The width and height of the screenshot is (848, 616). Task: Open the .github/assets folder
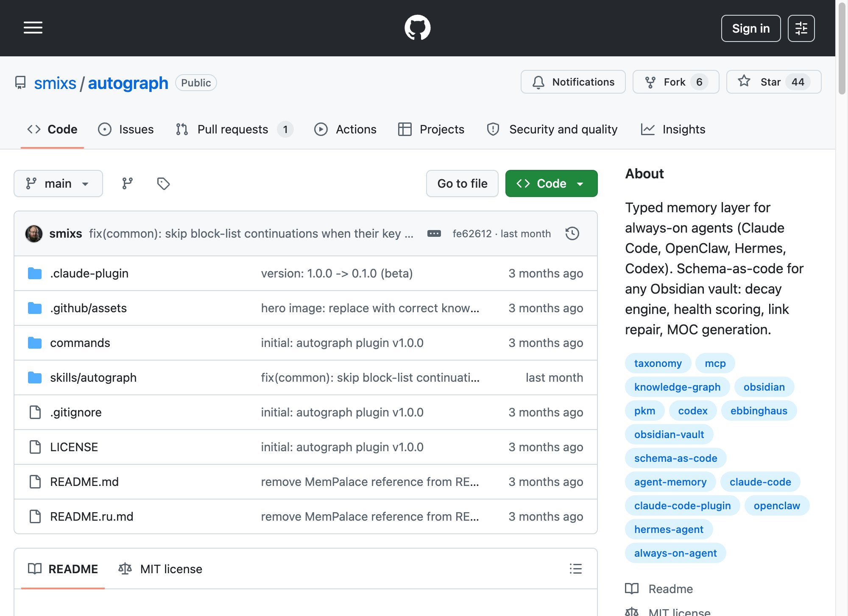pyautogui.click(x=88, y=308)
